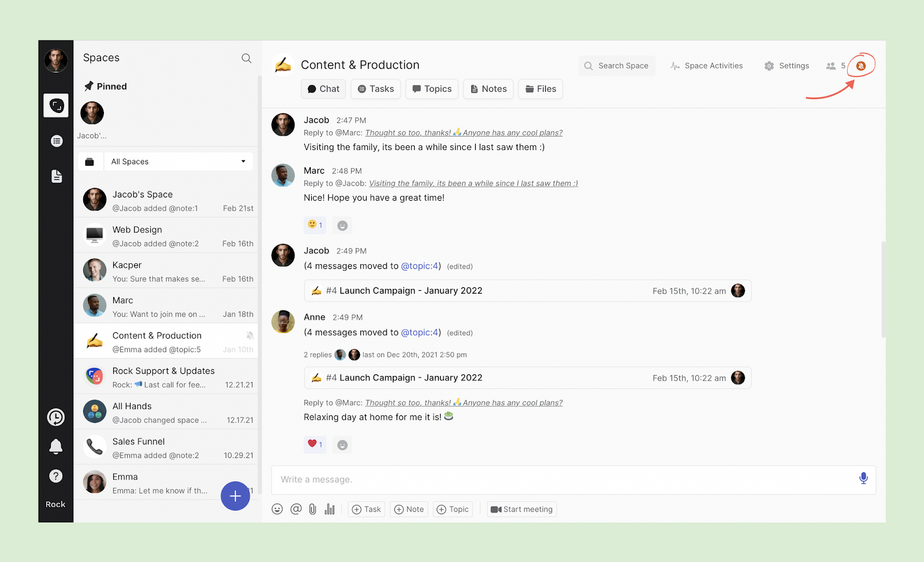Open notifications bell in left sidebar
Viewport: 924px width, 562px height.
click(x=56, y=446)
